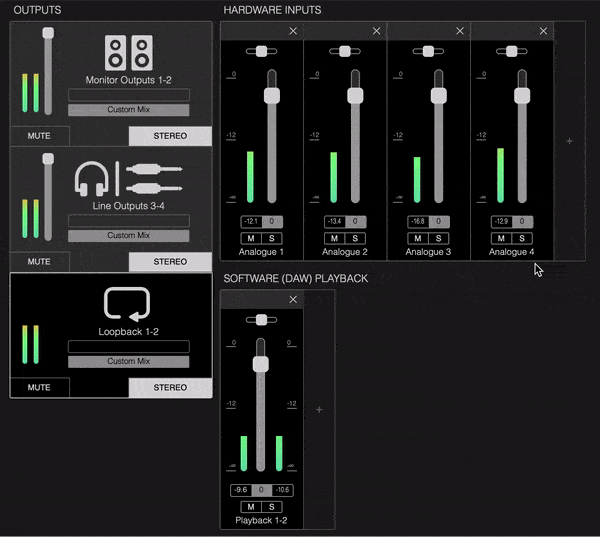Select the Line Outputs 3-4 headphones icon
600x537 pixels.
[x=92, y=179]
